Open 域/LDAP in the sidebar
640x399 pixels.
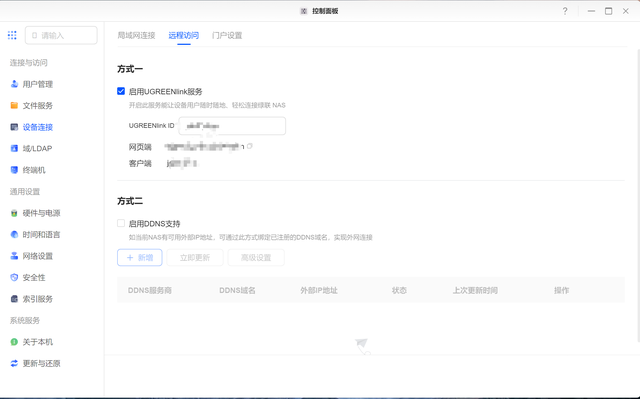[x=38, y=149]
